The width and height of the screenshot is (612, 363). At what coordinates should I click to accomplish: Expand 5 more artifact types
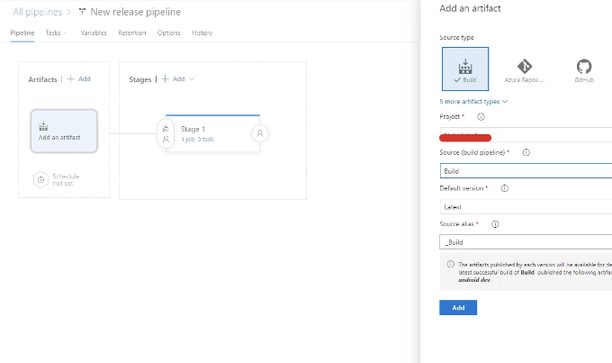click(x=473, y=101)
